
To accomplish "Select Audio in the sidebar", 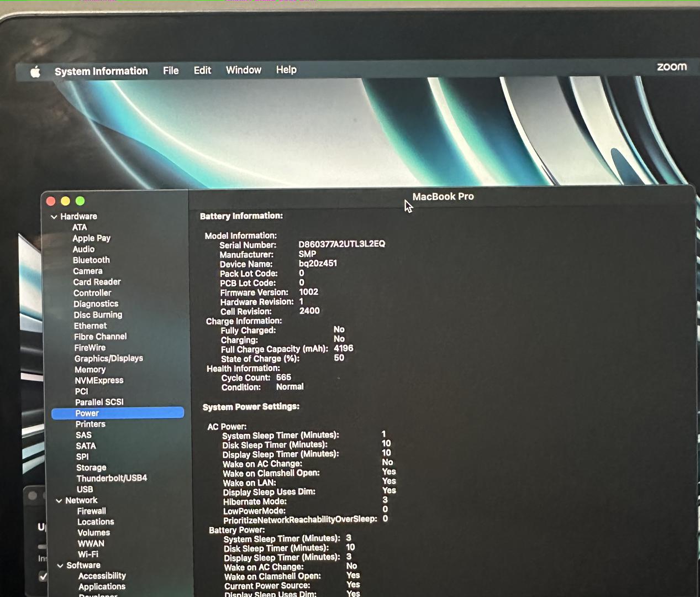I will (83, 249).
